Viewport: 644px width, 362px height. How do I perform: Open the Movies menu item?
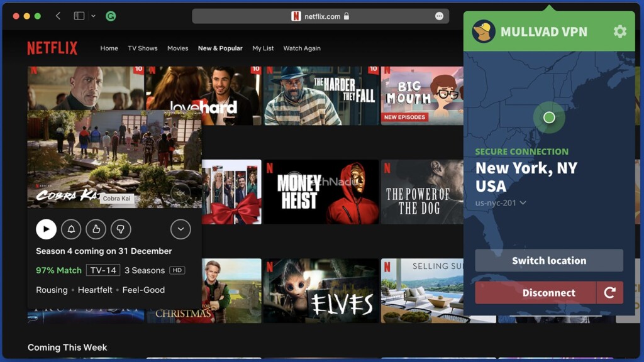click(177, 48)
